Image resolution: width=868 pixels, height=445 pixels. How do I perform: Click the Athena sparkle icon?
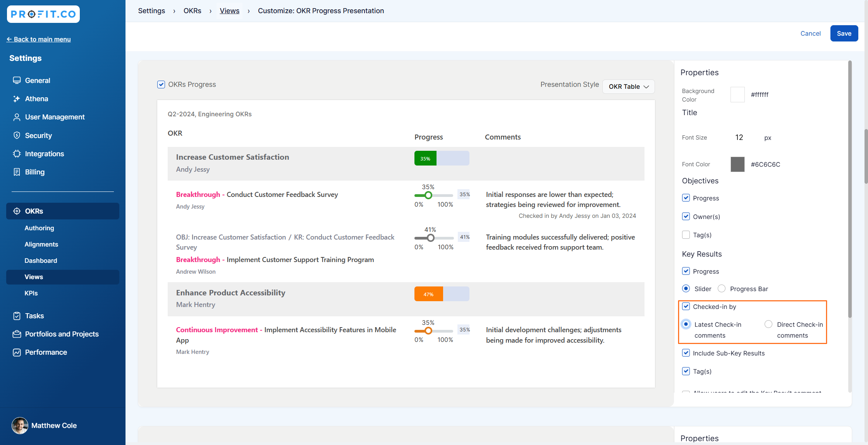(17, 99)
